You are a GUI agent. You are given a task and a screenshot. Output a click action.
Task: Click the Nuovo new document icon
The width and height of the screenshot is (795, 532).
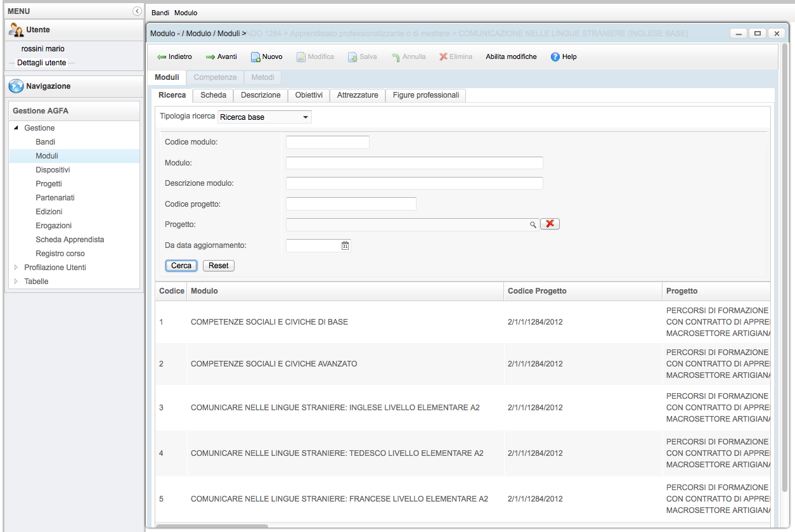(x=255, y=57)
